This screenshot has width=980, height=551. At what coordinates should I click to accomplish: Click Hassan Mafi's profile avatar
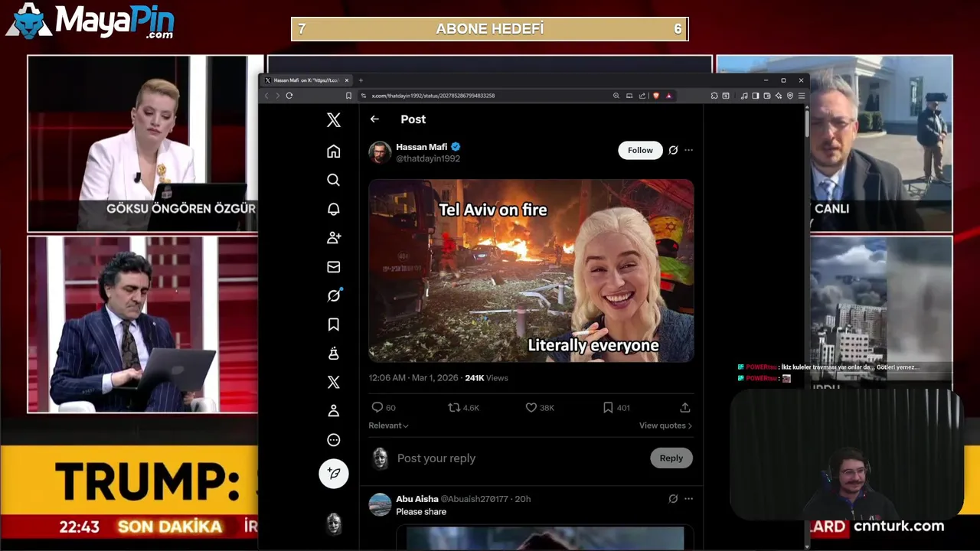pos(380,152)
